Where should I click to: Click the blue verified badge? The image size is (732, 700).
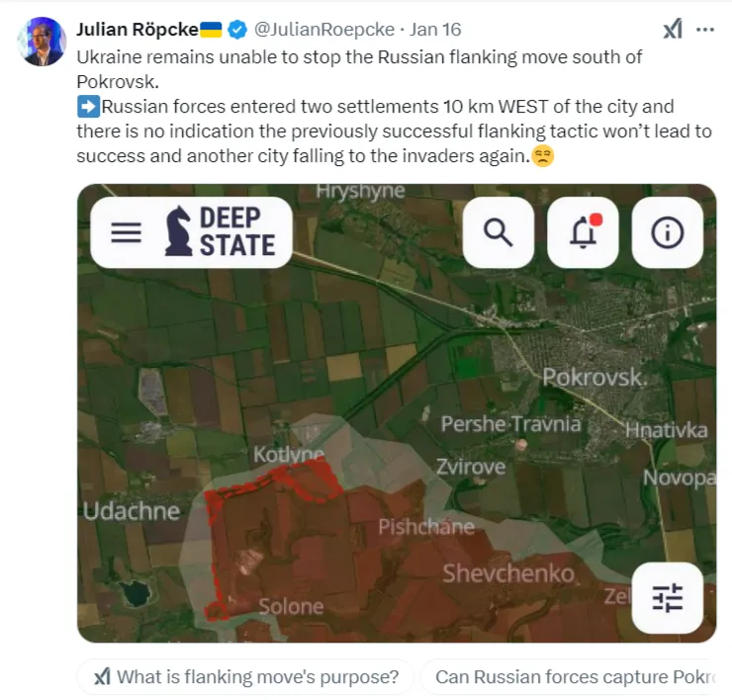(x=237, y=30)
